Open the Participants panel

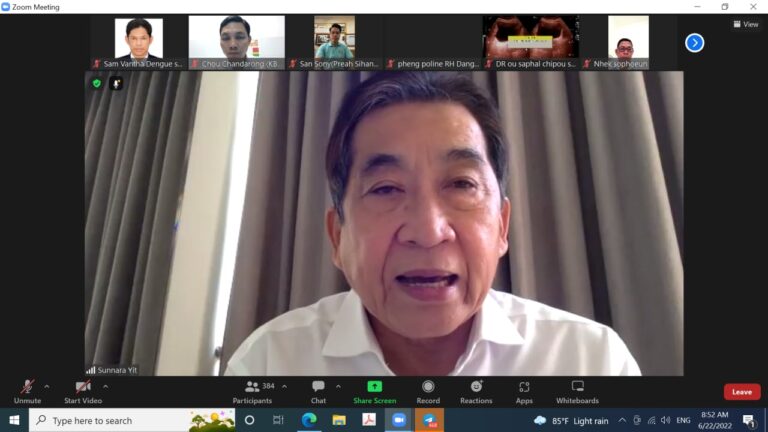coord(253,388)
